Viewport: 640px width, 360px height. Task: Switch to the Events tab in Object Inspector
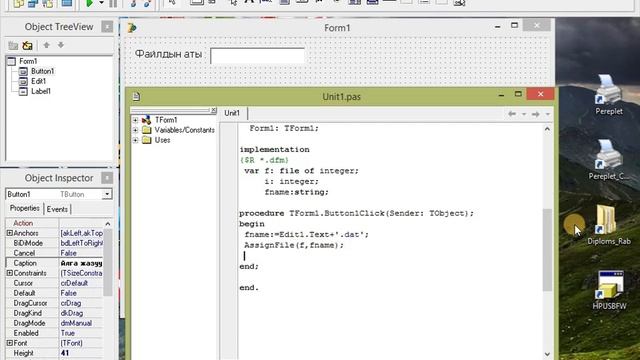coord(57,209)
